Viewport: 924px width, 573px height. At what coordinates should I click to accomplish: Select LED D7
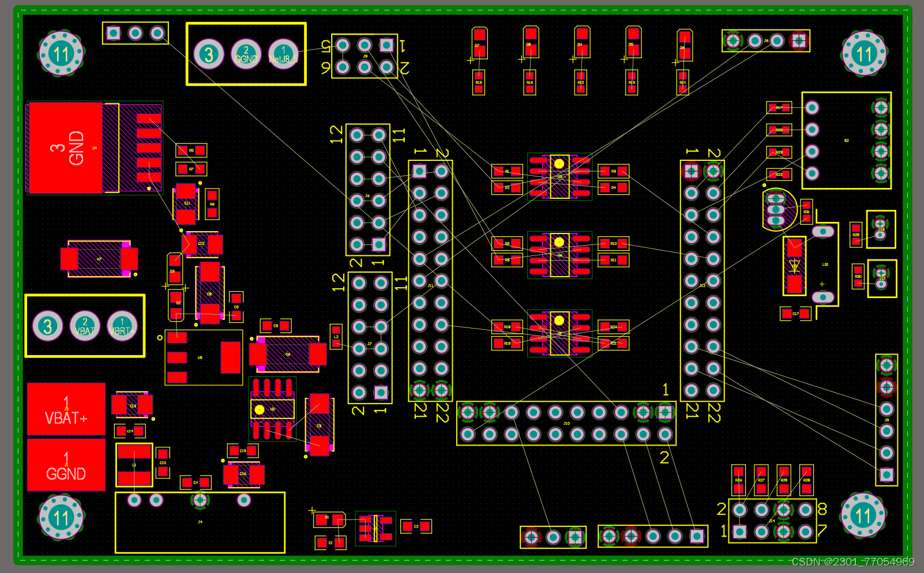[479, 43]
